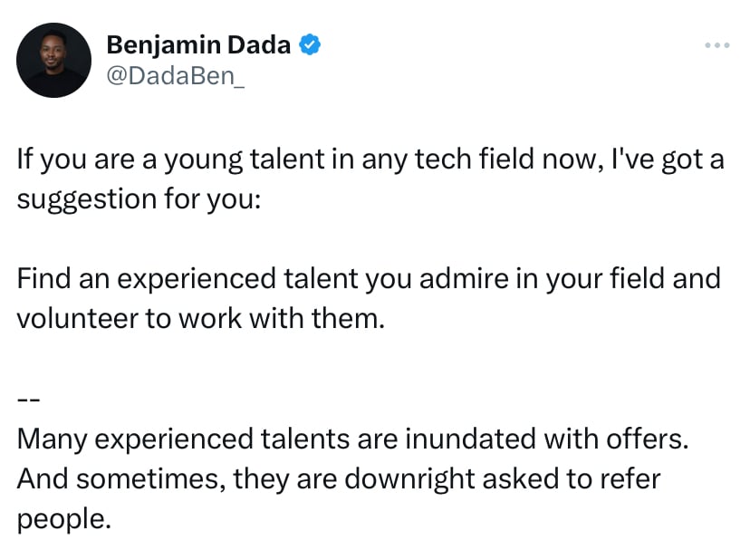Click the line starting "And sometimes, they are"
This screenshot has width=750, height=560.
coord(339,478)
